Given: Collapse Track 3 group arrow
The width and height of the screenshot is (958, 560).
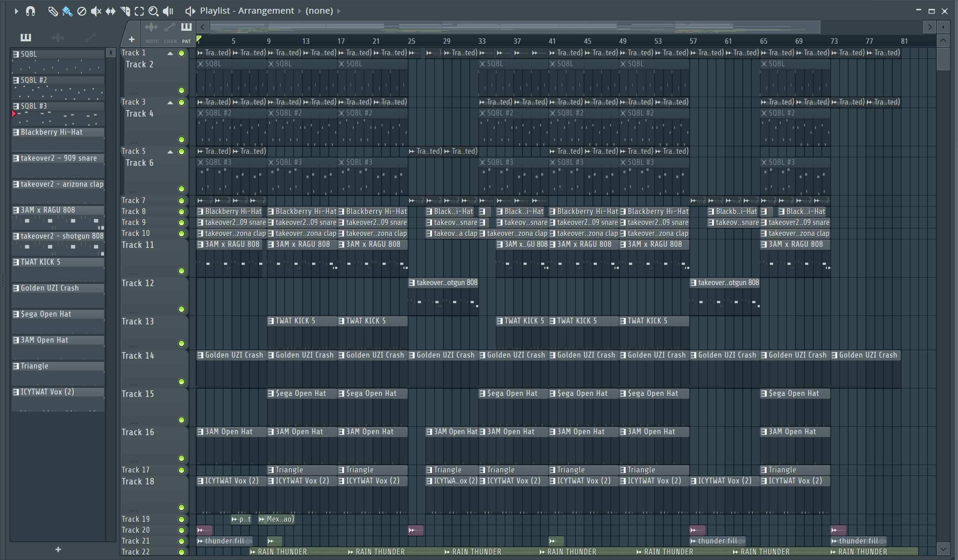Looking at the screenshot, I should pos(170,103).
